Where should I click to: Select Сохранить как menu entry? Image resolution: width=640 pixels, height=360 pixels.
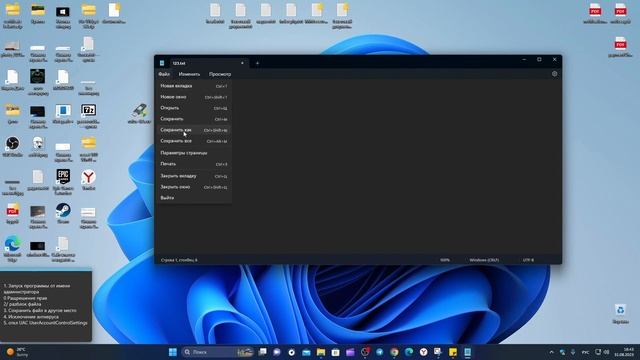coord(194,130)
